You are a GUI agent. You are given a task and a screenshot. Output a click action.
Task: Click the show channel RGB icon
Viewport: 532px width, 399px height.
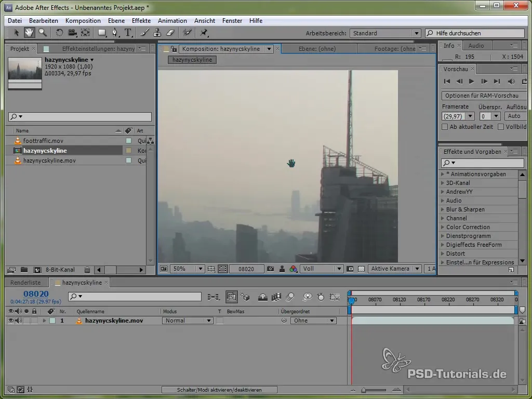[294, 269]
